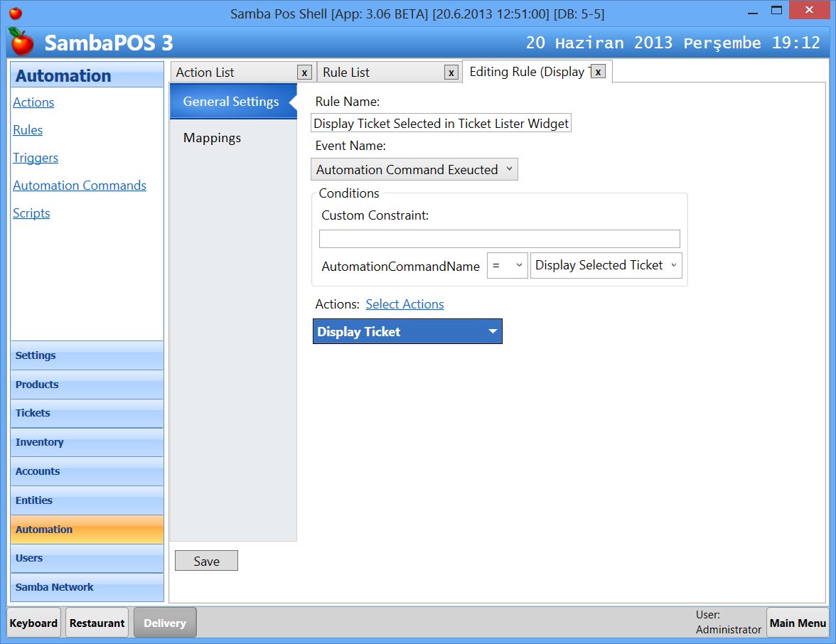836x644 pixels.
Task: Click the Save button
Action: click(206, 560)
